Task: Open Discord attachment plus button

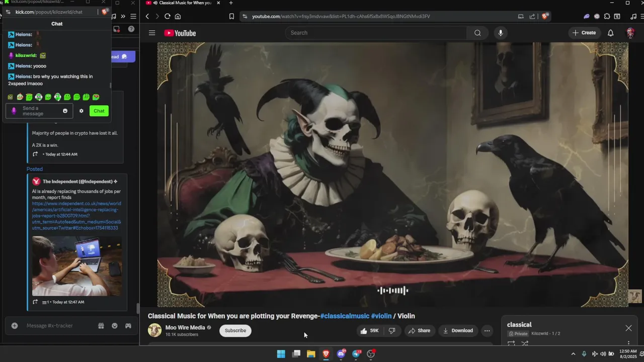Action: point(15,326)
